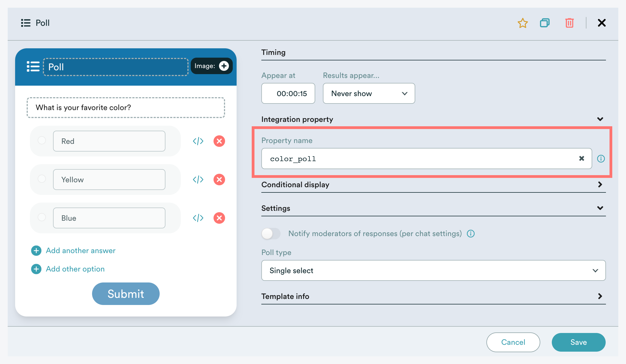Expand the Template info section
The width and height of the screenshot is (626, 364).
(x=600, y=296)
